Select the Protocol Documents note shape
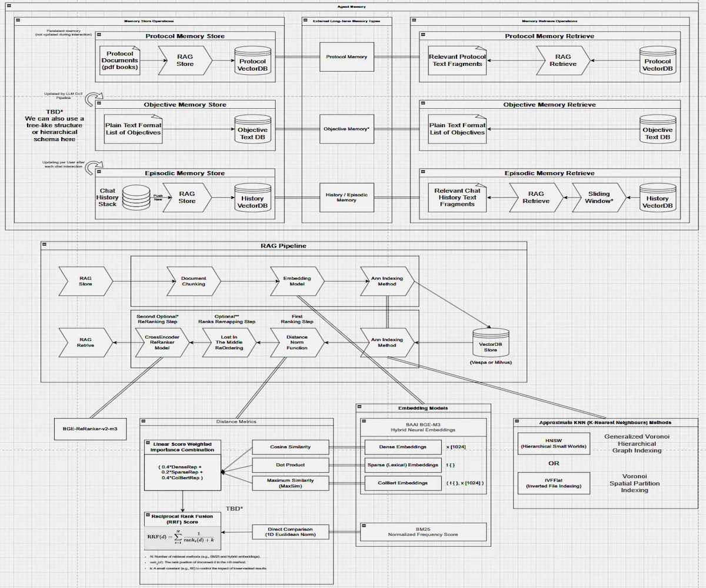706x588 pixels. [x=119, y=60]
